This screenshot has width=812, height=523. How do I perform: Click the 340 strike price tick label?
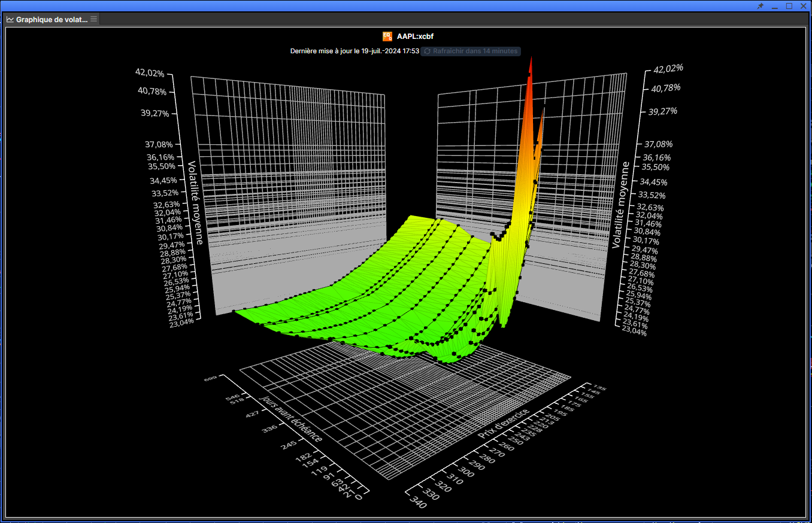tap(419, 502)
